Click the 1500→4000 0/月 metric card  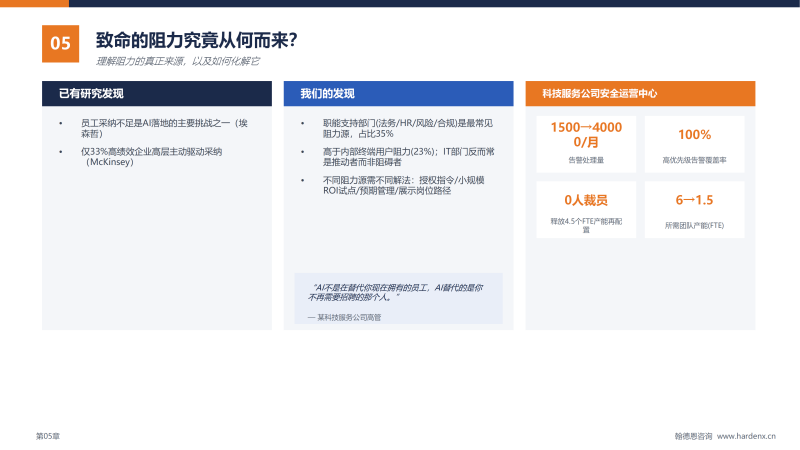click(586, 144)
